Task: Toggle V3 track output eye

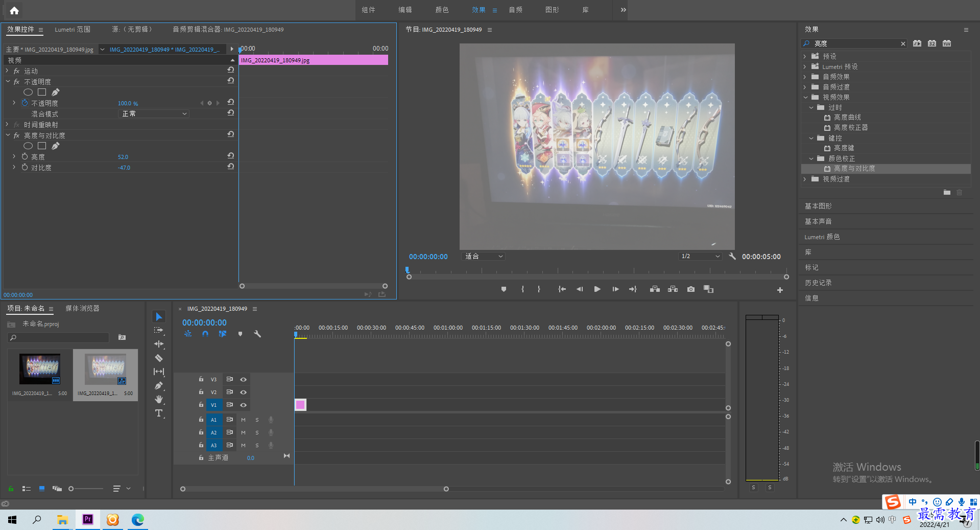Action: (243, 380)
